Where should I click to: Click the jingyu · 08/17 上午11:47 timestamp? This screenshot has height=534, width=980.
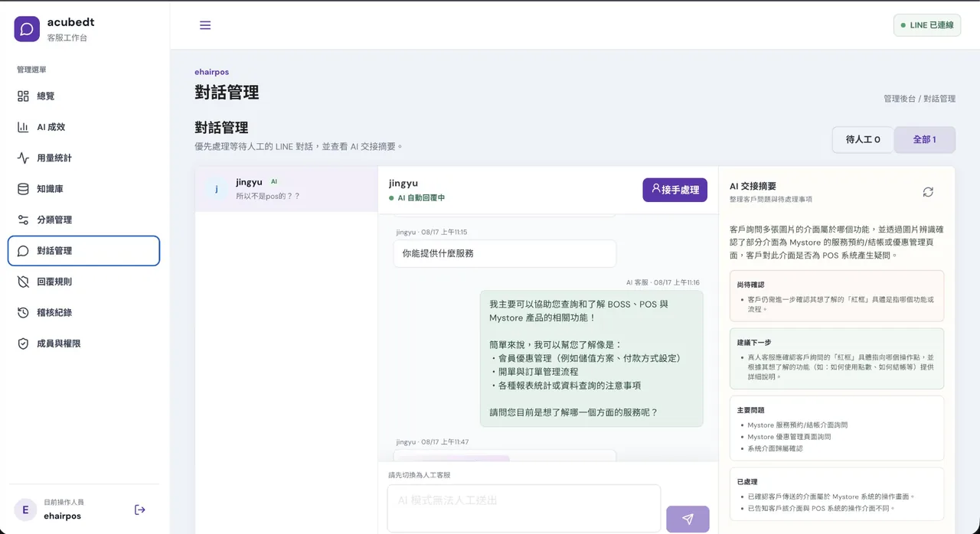pyautogui.click(x=432, y=442)
